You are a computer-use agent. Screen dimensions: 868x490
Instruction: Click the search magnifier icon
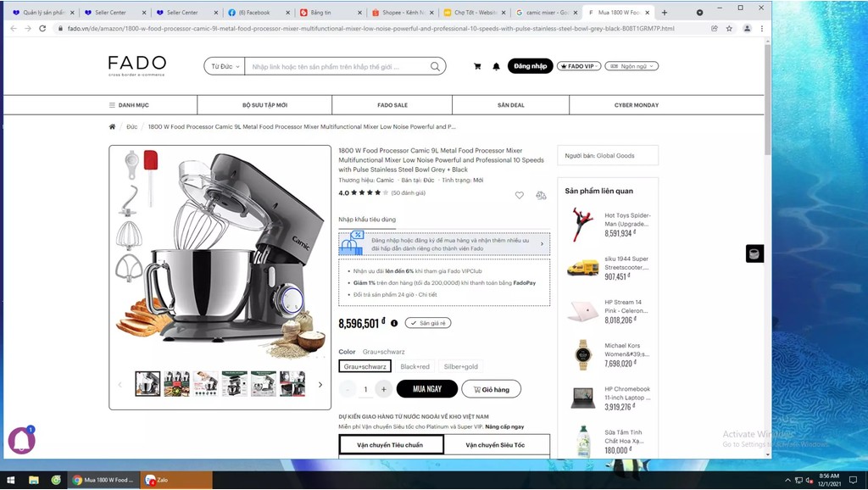(x=435, y=65)
